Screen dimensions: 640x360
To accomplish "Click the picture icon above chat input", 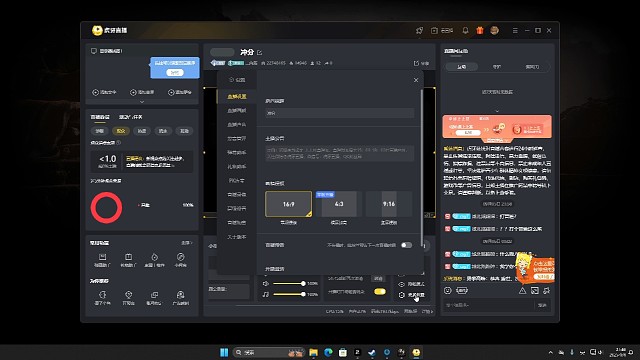I will (x=535, y=291).
